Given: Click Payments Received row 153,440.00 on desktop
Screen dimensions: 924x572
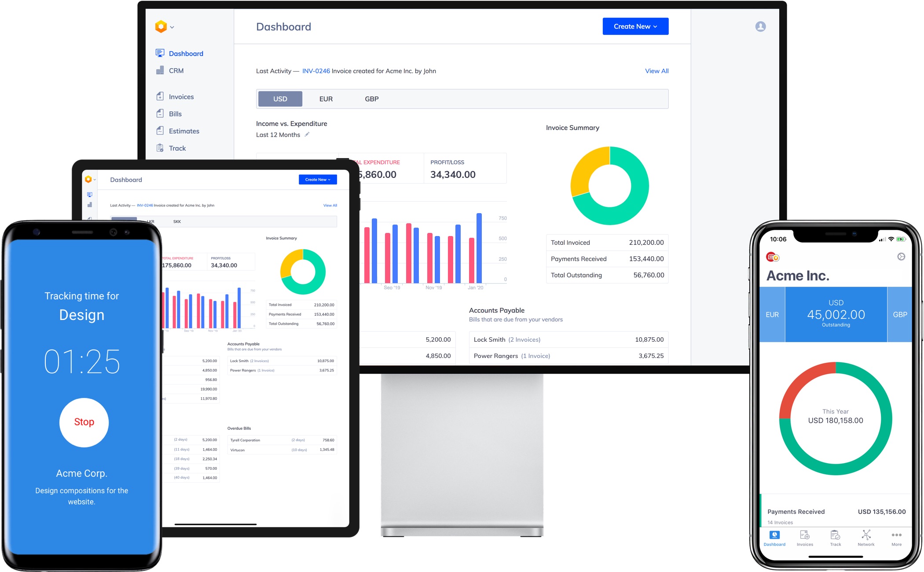Looking at the screenshot, I should point(607,258).
